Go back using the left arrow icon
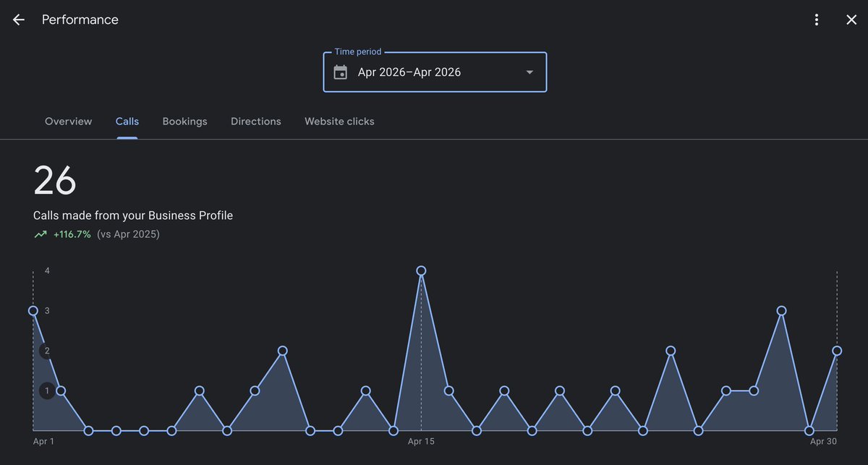868x465 pixels. click(x=19, y=20)
